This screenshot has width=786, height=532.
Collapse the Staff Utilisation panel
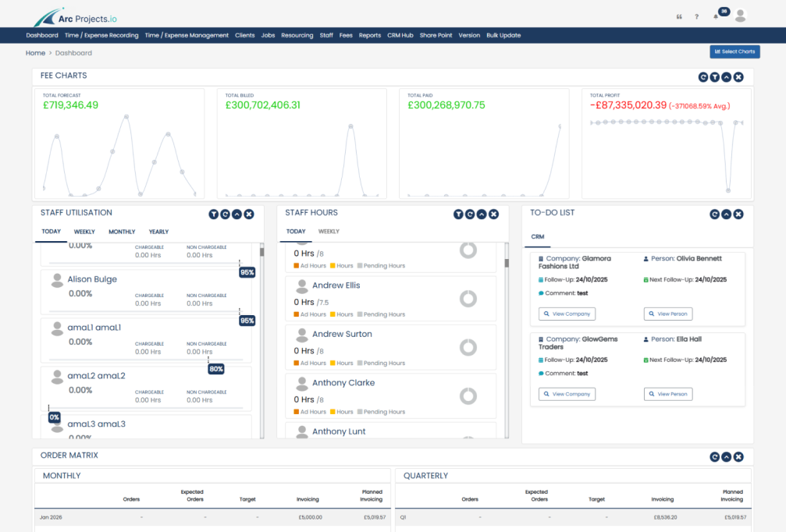point(237,215)
